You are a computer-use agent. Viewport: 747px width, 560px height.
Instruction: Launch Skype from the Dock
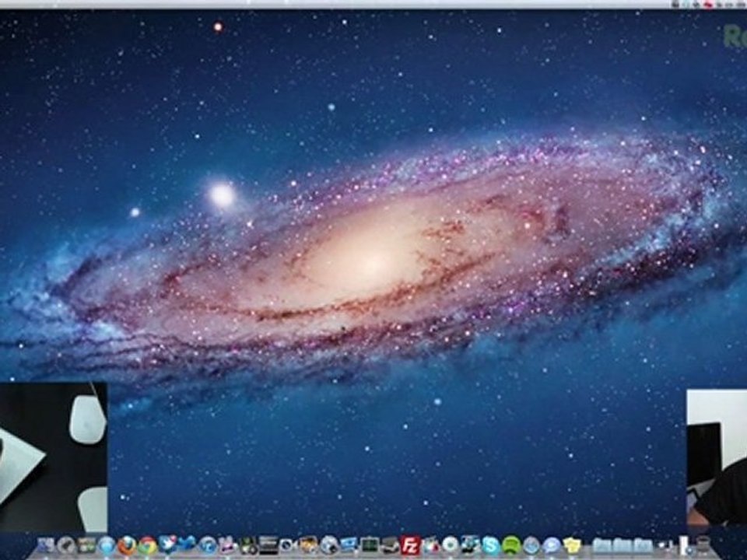[x=491, y=546]
